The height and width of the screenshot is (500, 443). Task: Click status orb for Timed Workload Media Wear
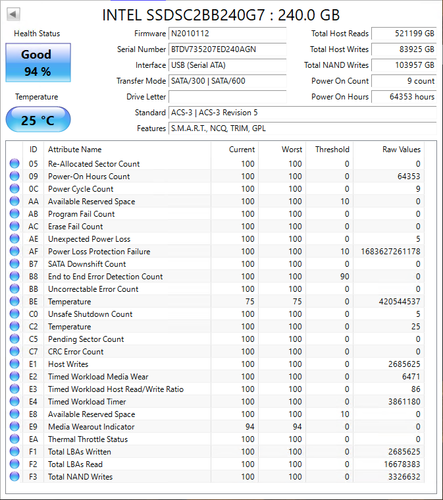(x=14, y=376)
